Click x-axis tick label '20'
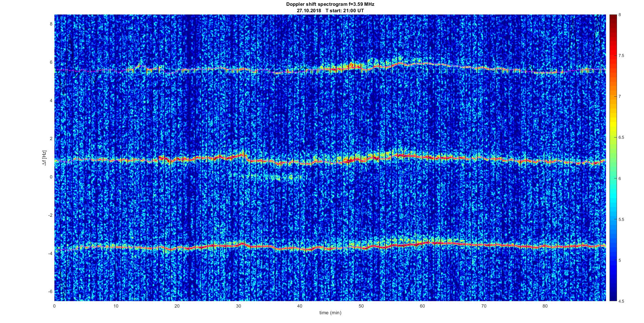 177,306
